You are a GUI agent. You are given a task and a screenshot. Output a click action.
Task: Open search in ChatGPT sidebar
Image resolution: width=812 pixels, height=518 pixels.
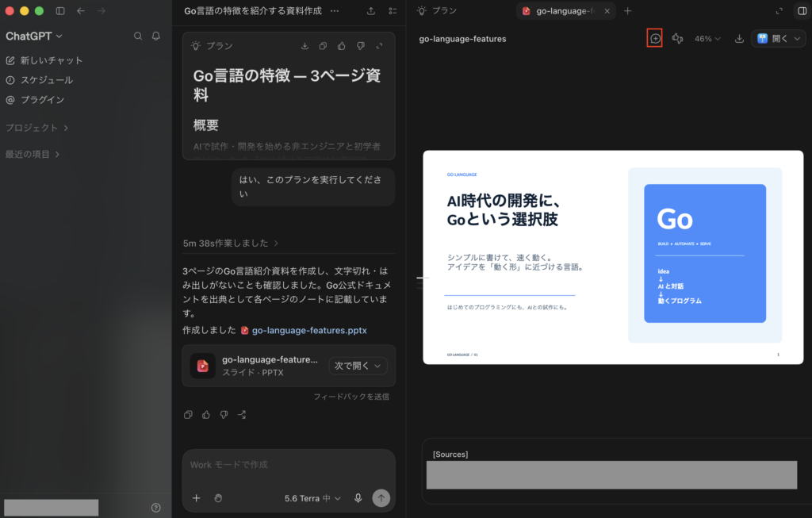pos(138,36)
